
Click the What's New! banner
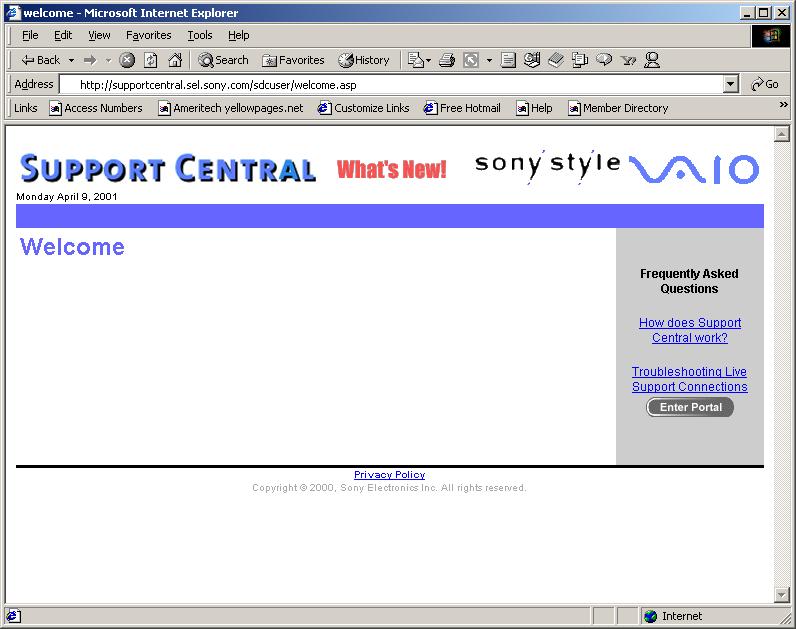[x=391, y=170]
